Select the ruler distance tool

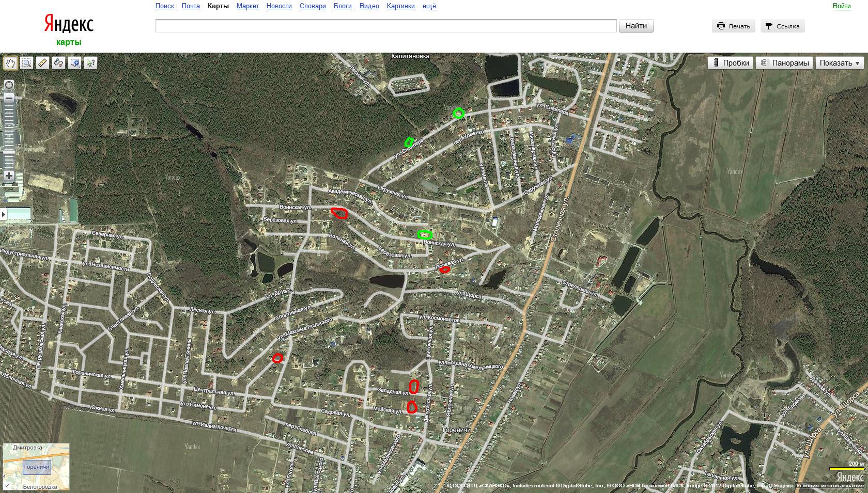pos(43,63)
